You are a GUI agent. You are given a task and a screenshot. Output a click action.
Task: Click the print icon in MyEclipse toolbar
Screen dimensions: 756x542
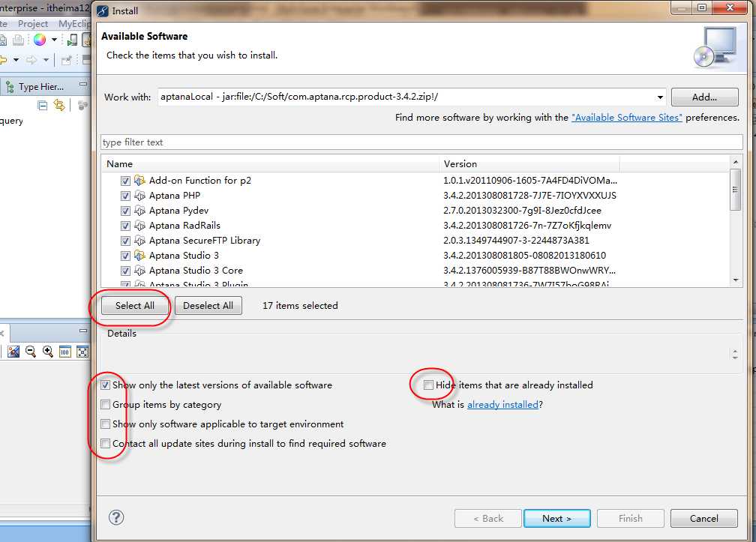click(x=18, y=40)
